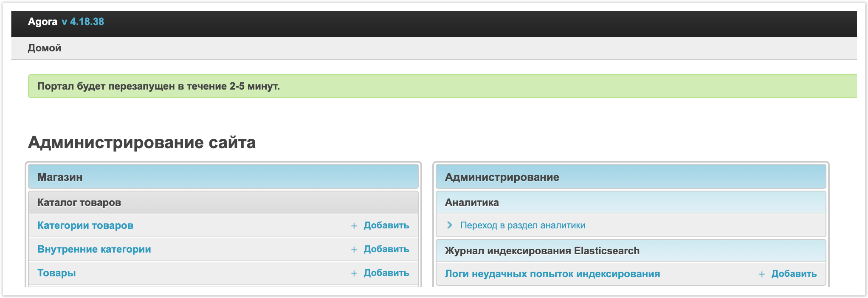Image resolution: width=868 pixels, height=298 pixels.
Task: Open the Магазин section header
Action: pos(60,177)
